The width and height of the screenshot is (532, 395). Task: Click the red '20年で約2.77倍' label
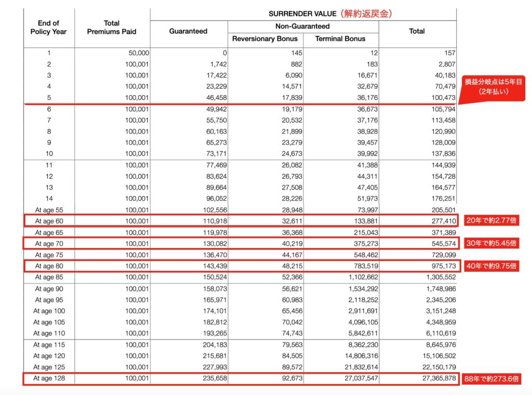(490, 220)
